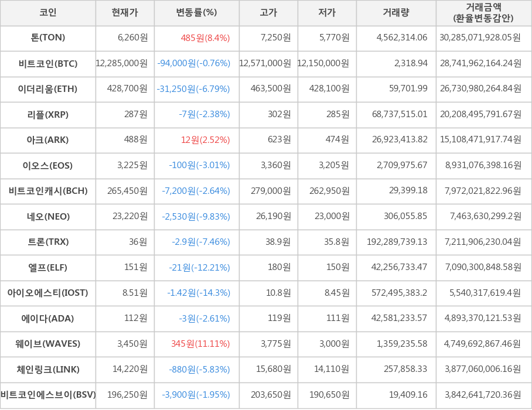
Task: Click the 웨이브(WAVES) coin name
Action: 48,344
